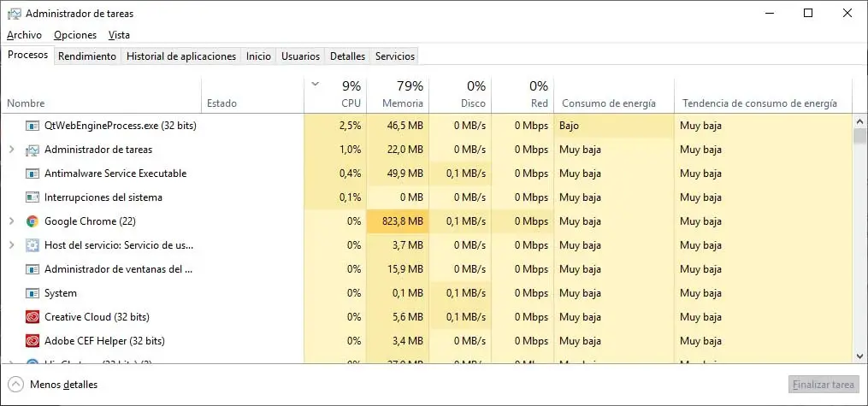Viewport: 868px width, 406px height.
Task: Click the System process icon
Action: [x=32, y=293]
